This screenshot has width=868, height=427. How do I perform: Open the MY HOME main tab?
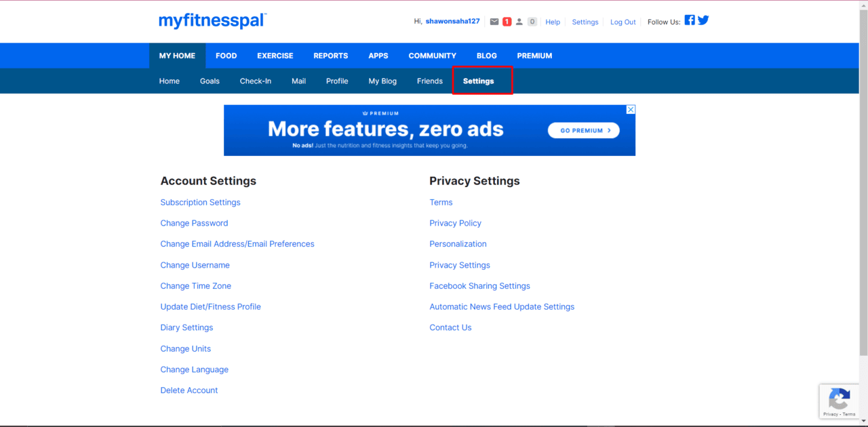pyautogui.click(x=177, y=56)
